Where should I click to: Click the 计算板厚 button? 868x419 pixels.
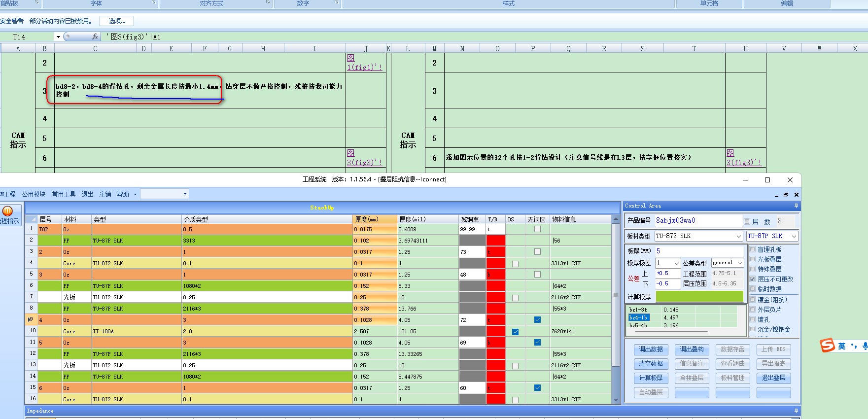(x=651, y=378)
